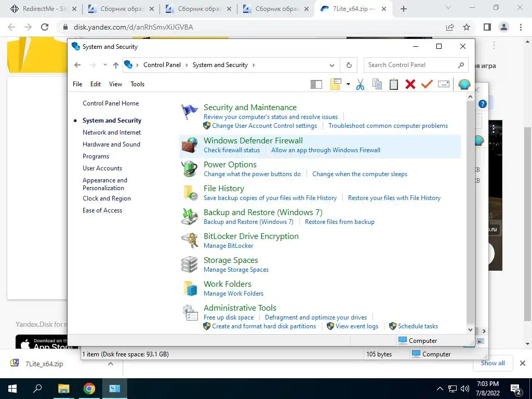Click the Power Options battery icon
The height and width of the screenshot is (399, 532).
click(x=189, y=169)
